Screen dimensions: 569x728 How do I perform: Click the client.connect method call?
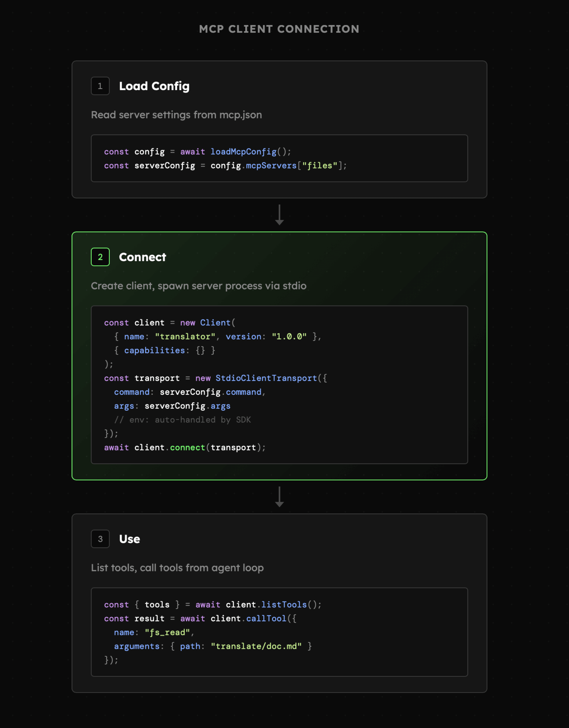[x=187, y=447]
